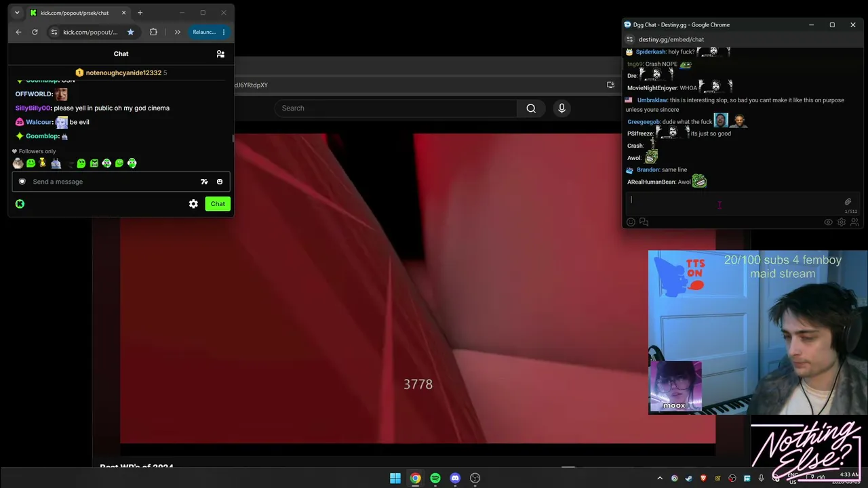Screen dimensions: 868x488
Task: Click the Google Chrome taskbar button
Action: 415,478
